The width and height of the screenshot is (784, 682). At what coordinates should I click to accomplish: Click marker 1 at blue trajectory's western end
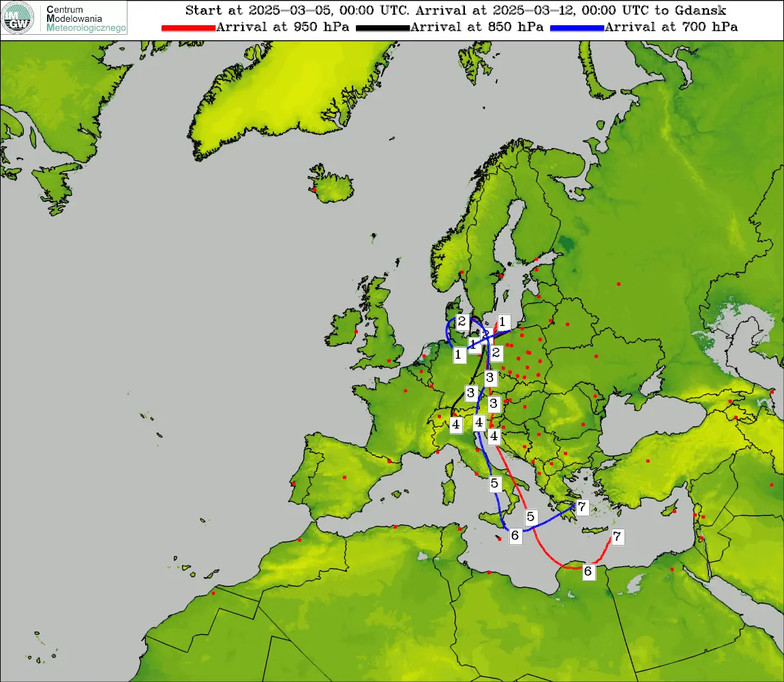(x=459, y=355)
